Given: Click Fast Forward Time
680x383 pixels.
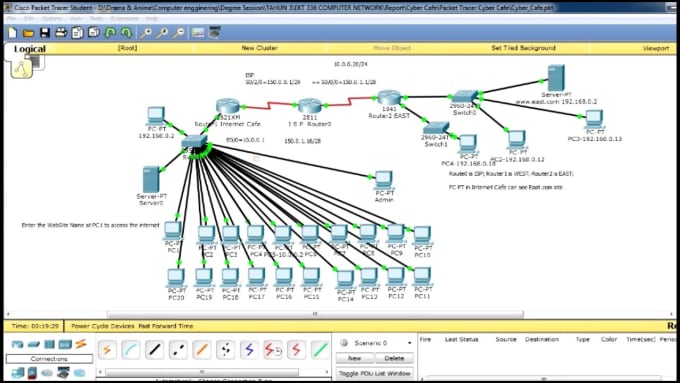Looking at the screenshot, I should (166, 326).
